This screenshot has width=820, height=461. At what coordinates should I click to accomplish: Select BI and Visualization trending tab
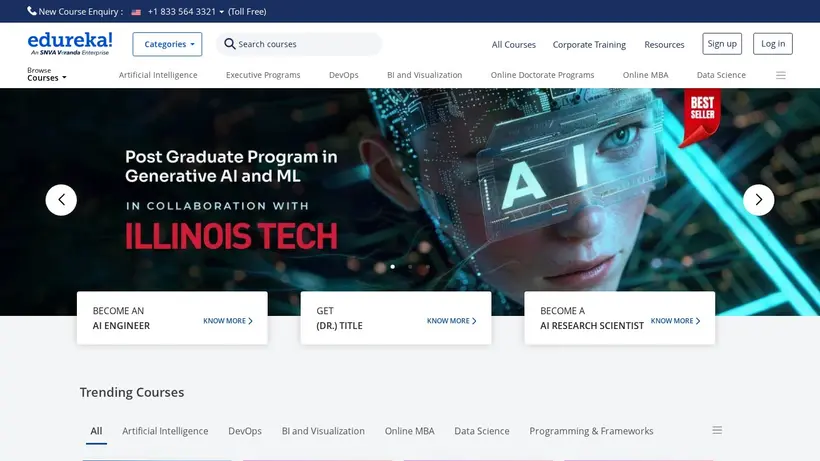pos(323,431)
